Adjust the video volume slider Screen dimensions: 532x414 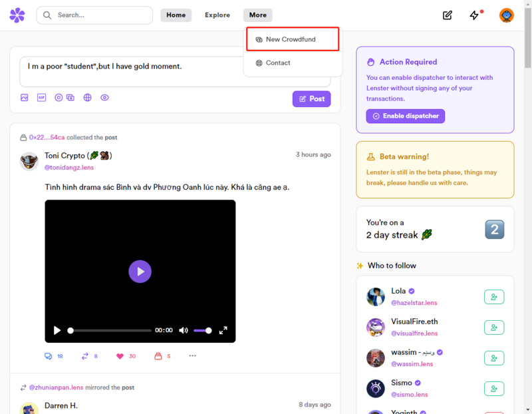[203, 330]
